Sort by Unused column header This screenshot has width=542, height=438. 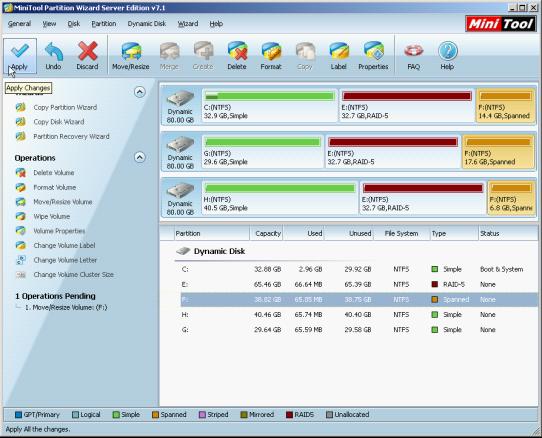coord(349,234)
